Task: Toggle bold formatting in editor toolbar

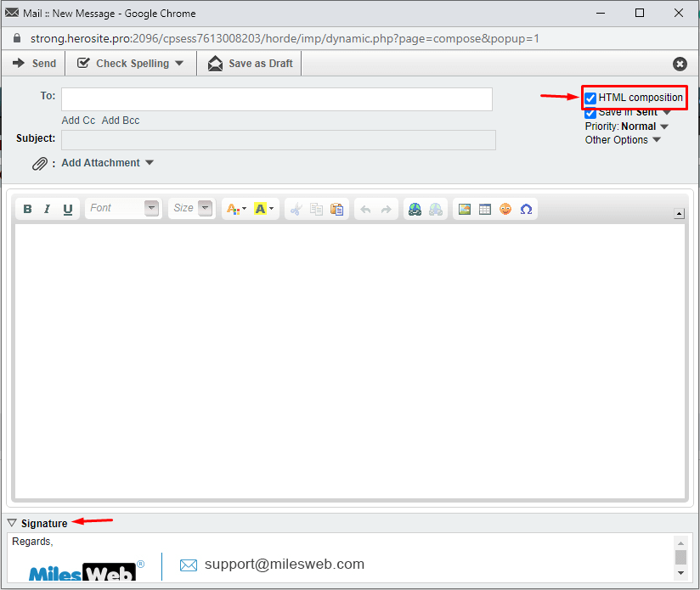Action: point(27,209)
